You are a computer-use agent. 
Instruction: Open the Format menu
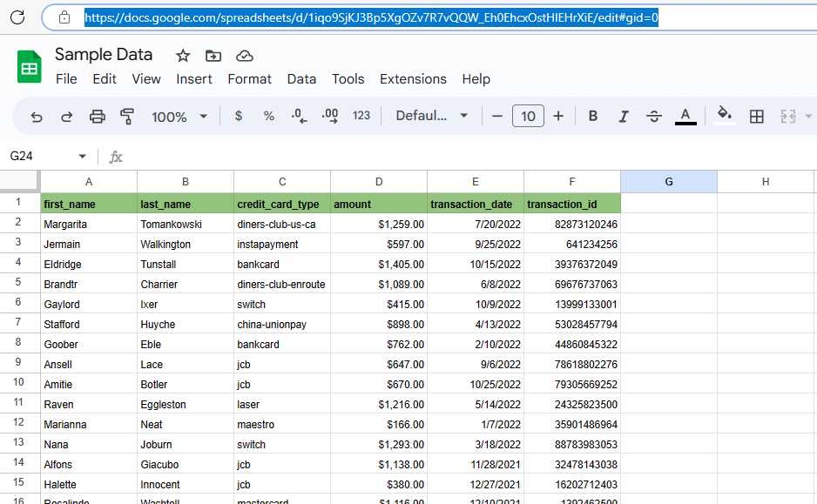(250, 79)
